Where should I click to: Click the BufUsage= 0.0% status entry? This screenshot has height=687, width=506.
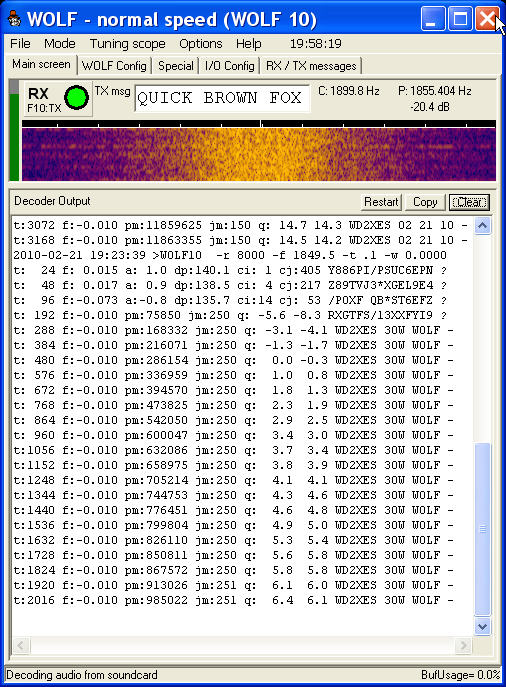[460, 675]
